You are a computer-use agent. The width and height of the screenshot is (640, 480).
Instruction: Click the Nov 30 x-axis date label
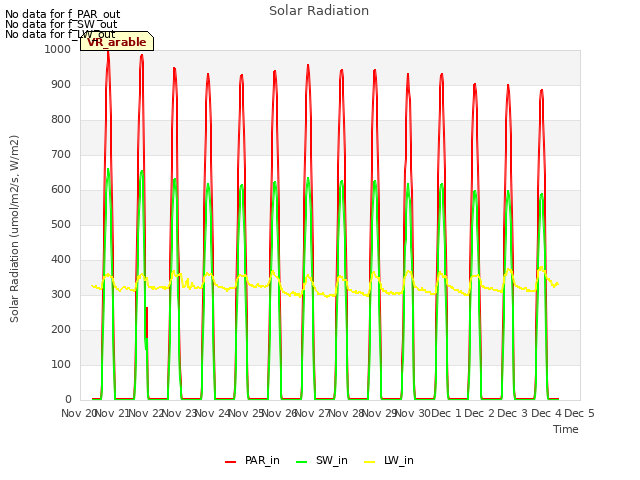(413, 413)
